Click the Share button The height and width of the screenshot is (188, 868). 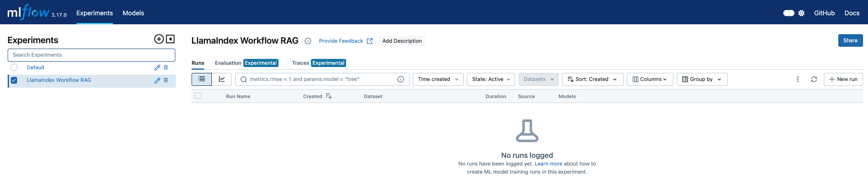[850, 40]
